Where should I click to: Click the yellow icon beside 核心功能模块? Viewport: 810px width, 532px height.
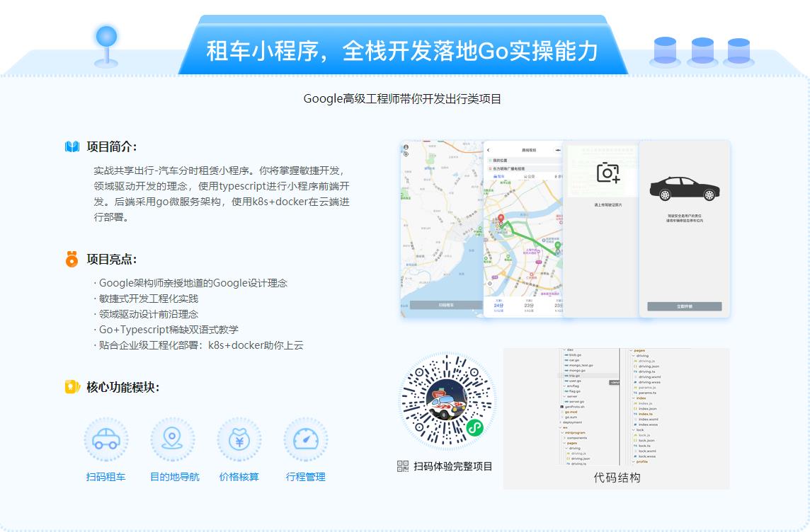(x=72, y=386)
